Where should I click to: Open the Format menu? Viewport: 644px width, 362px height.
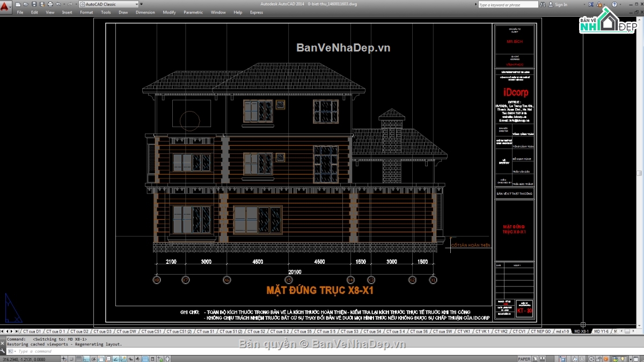click(x=86, y=12)
